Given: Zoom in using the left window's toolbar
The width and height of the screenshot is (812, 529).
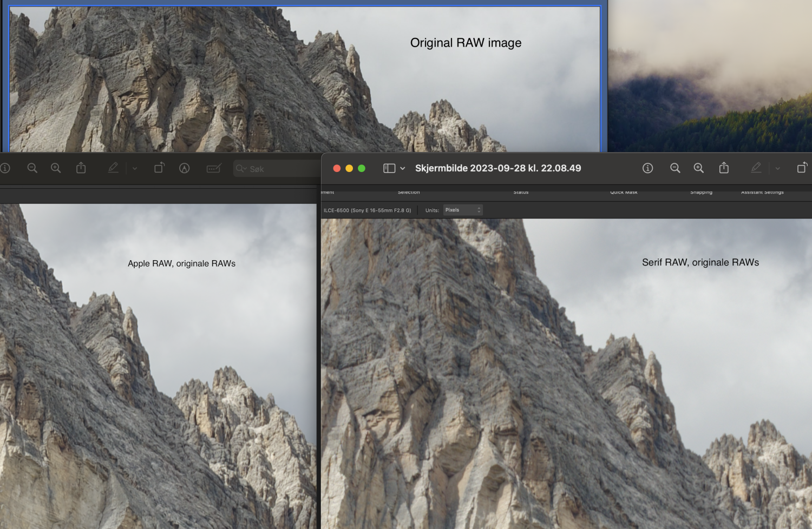Looking at the screenshot, I should [x=56, y=168].
